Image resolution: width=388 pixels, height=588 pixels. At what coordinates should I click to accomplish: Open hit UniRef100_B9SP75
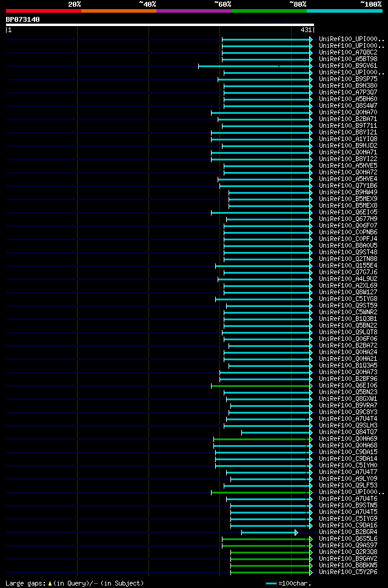pos(348,79)
